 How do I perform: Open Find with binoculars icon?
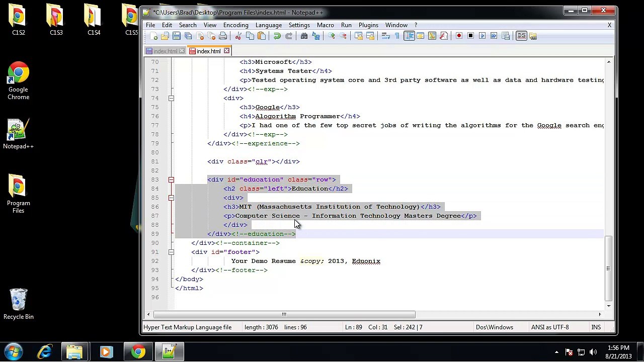(x=304, y=36)
